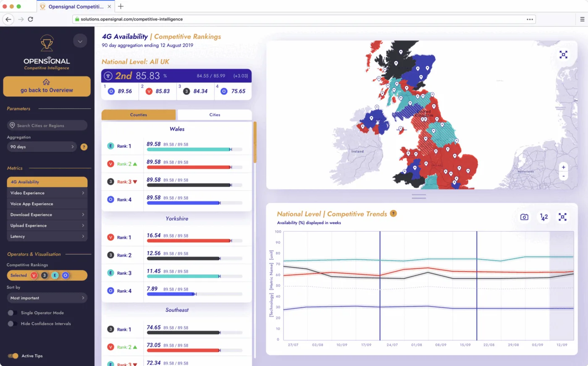Expand the Download Experience metric
Image resolution: width=588 pixels, height=366 pixels.
coord(47,215)
